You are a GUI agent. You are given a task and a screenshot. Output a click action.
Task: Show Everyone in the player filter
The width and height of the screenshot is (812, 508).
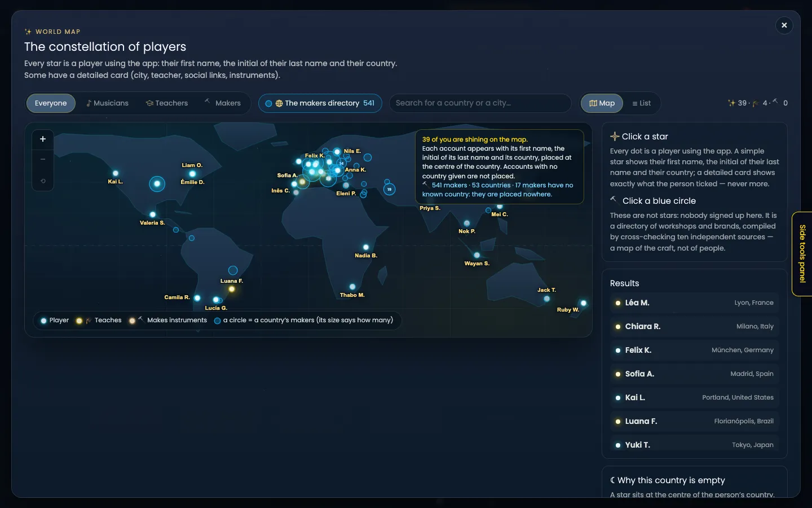pos(51,103)
